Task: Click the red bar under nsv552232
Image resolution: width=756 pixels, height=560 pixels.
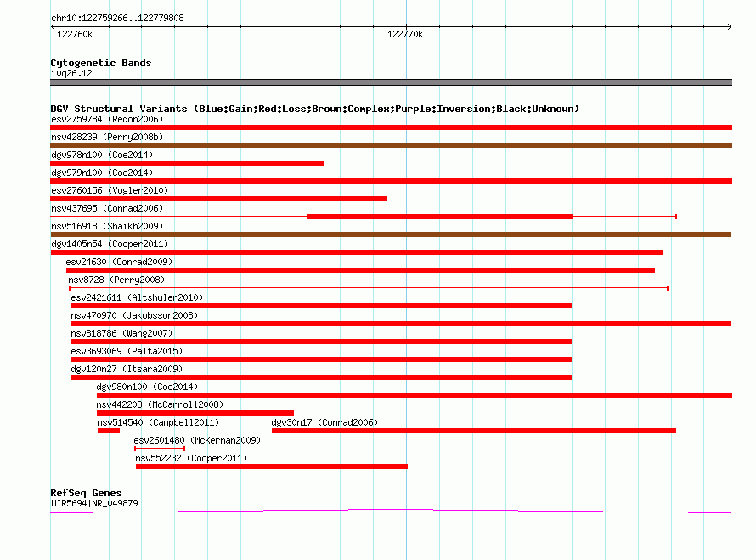Action: (272, 467)
